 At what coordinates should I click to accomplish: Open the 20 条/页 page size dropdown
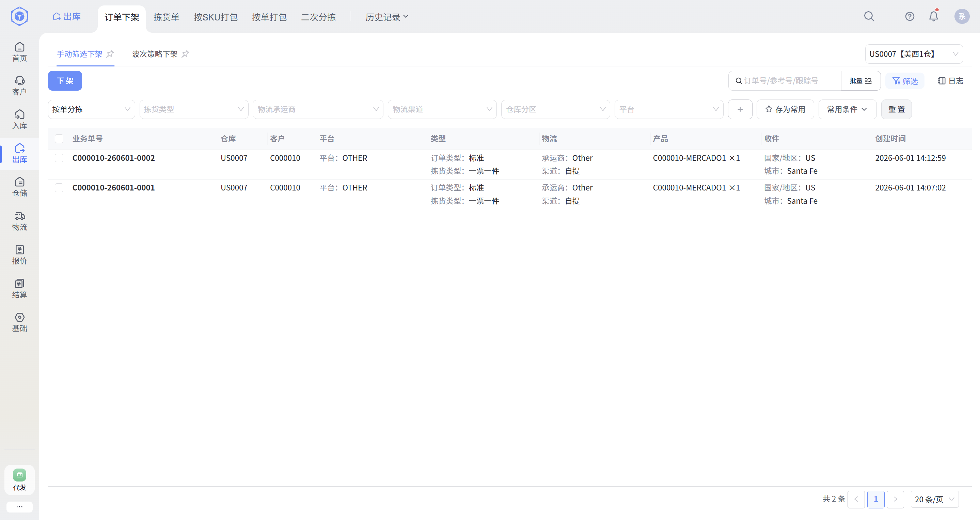pyautogui.click(x=934, y=499)
